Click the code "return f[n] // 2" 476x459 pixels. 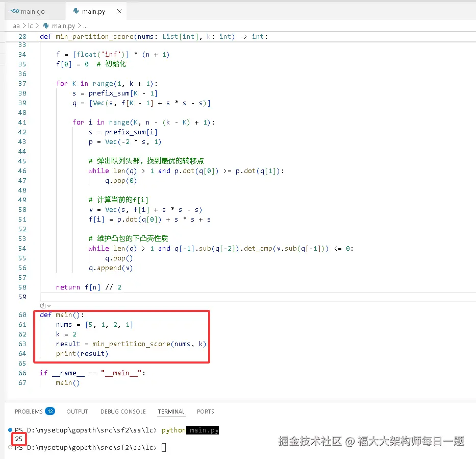[89, 287]
